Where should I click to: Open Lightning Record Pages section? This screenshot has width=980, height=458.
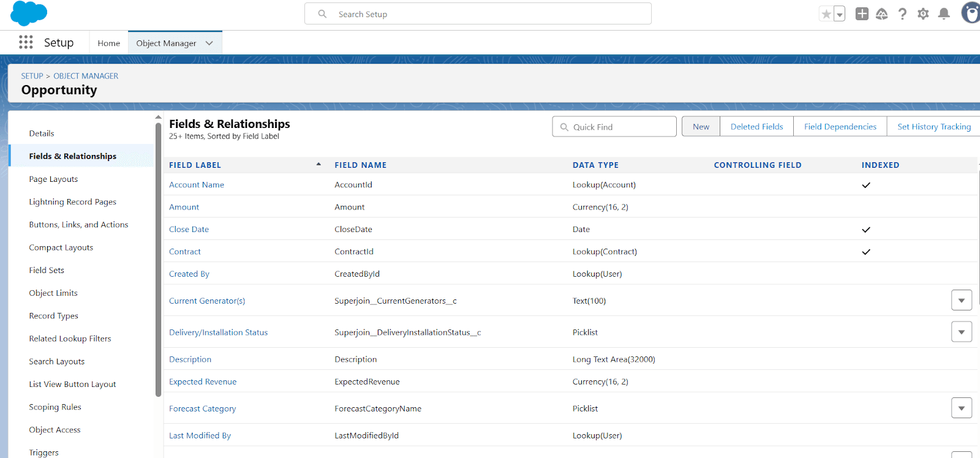click(72, 202)
